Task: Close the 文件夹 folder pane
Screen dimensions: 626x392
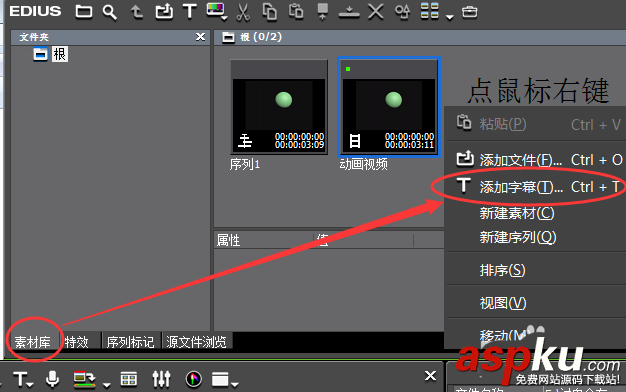Action: coord(200,37)
